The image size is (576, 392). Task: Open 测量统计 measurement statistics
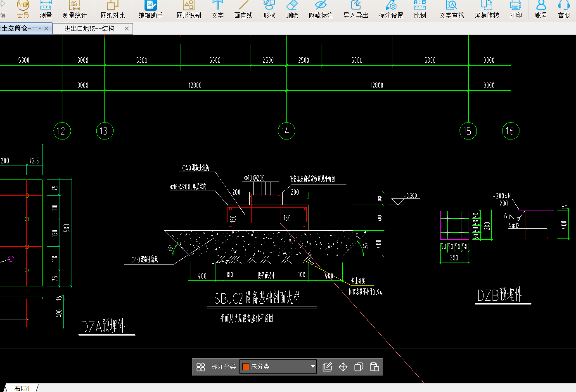click(x=74, y=9)
